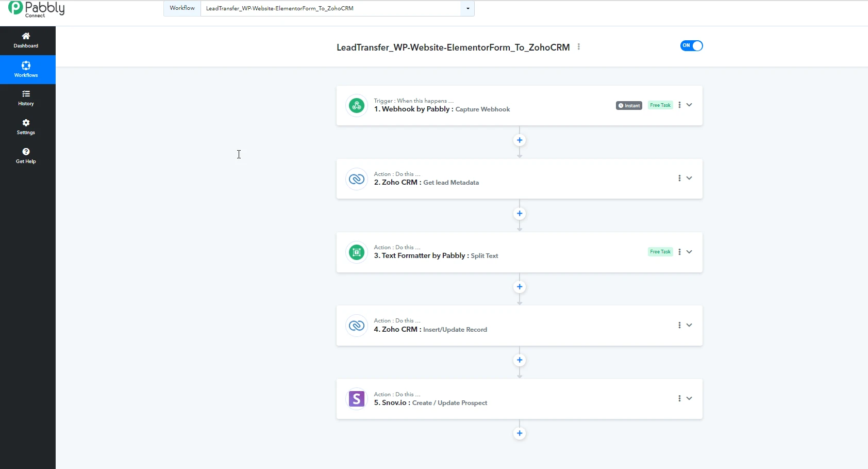Select Workflows in the sidebar

click(26, 70)
